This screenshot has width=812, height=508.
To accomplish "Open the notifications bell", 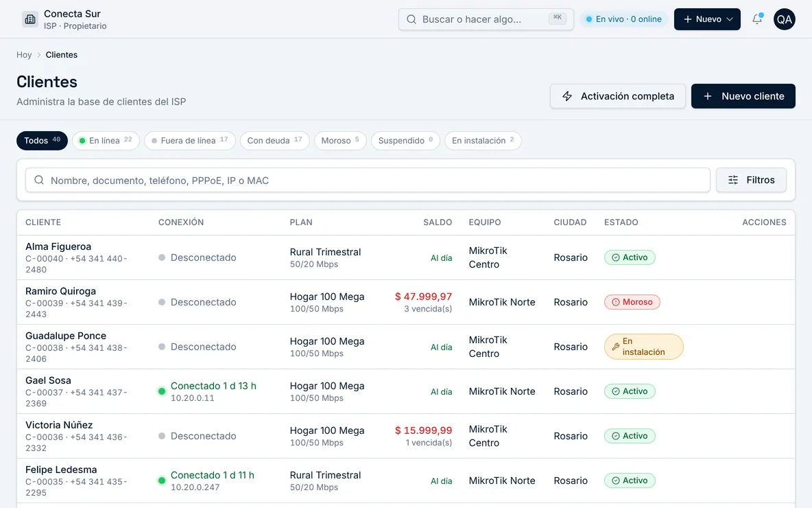I will click(x=757, y=19).
